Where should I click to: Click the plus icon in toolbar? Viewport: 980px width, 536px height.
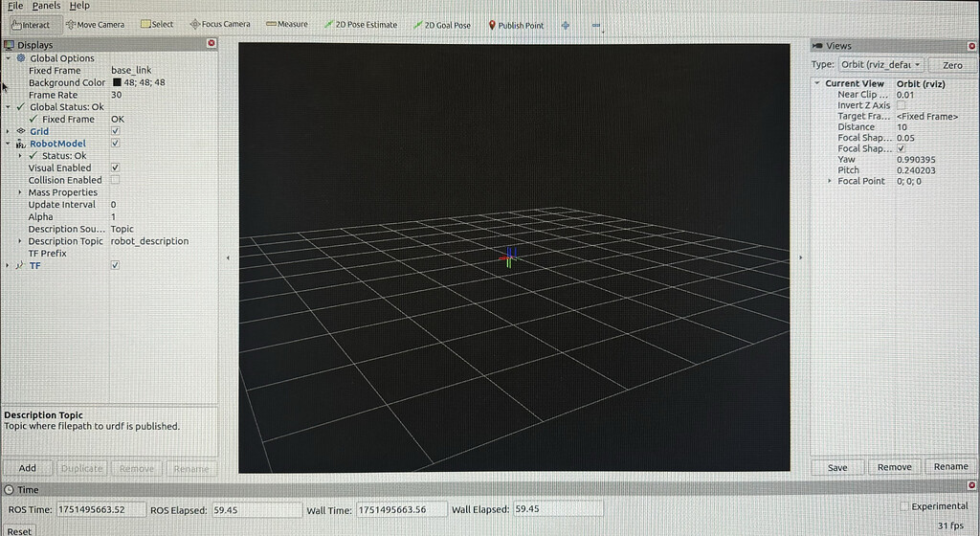point(566,26)
